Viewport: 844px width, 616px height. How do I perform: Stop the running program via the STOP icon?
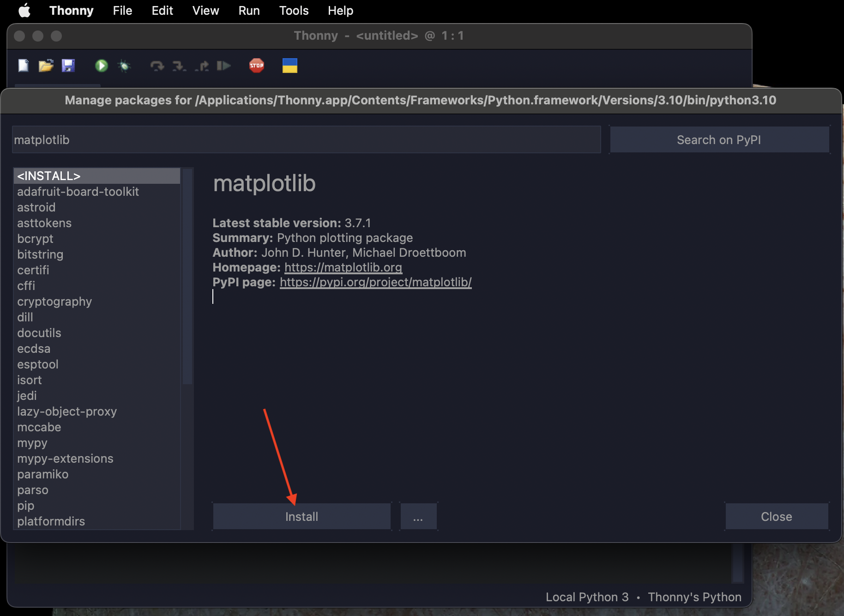tap(256, 66)
